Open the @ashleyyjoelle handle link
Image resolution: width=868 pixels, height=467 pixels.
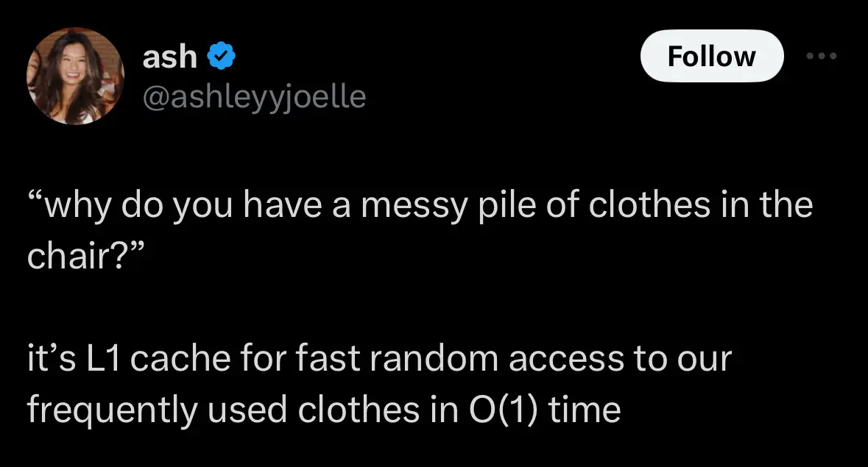(254, 96)
